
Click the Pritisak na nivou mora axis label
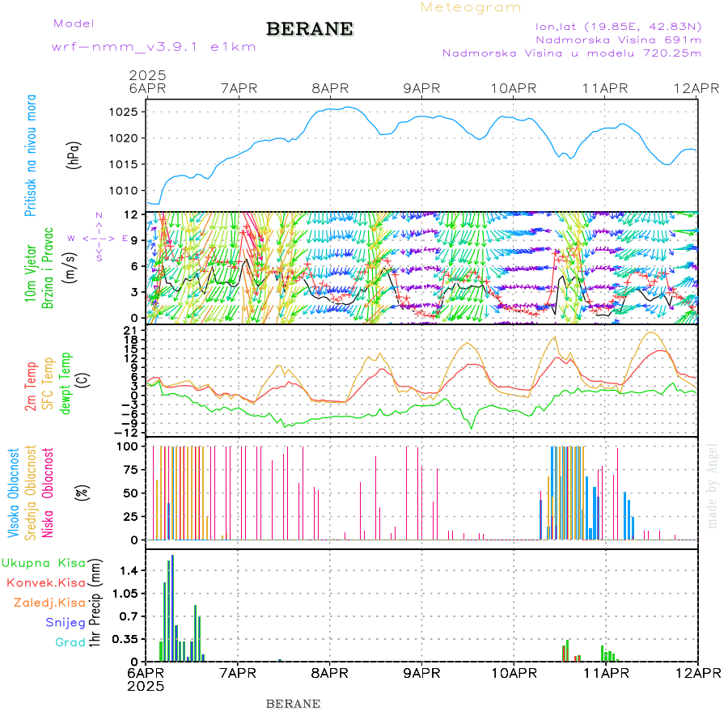[30, 155]
